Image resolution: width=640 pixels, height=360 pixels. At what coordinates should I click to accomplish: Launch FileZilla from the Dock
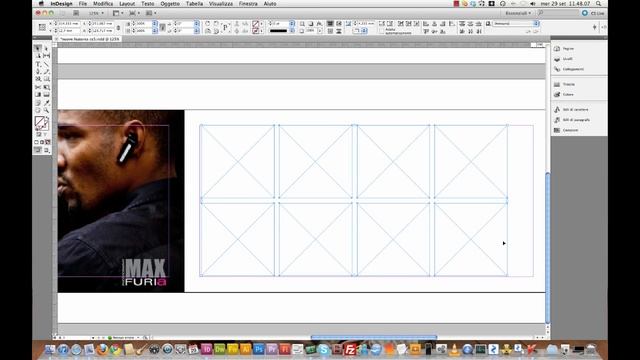click(350, 349)
